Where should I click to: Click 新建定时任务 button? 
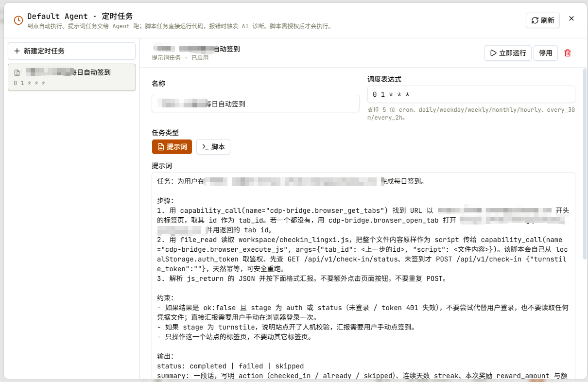(72, 51)
